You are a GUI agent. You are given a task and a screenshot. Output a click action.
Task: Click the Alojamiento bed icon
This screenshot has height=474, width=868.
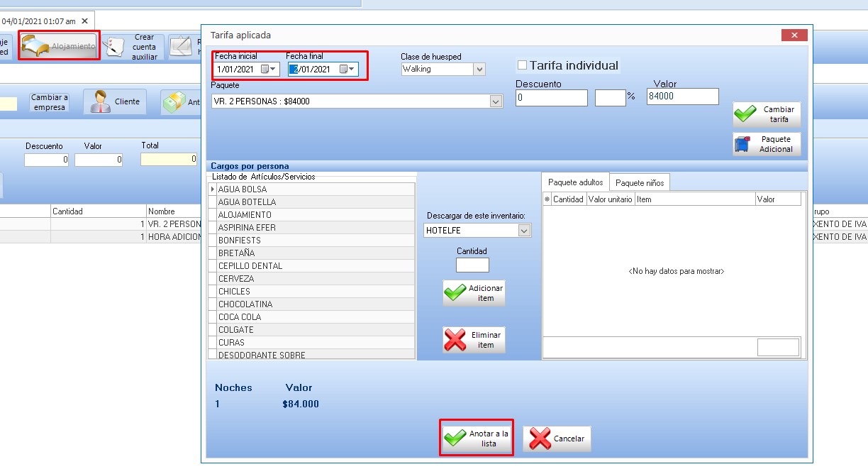[x=35, y=46]
